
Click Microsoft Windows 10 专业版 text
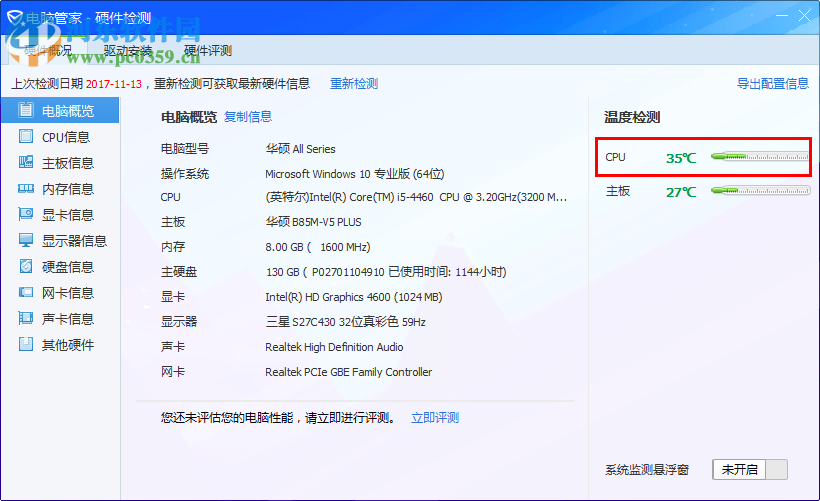coord(355,174)
